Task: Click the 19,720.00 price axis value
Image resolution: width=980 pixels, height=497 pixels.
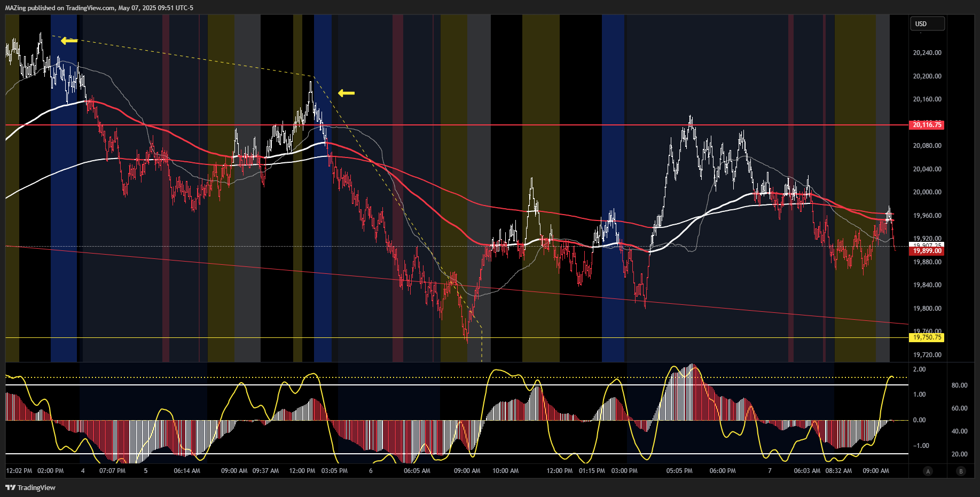Action: point(927,355)
